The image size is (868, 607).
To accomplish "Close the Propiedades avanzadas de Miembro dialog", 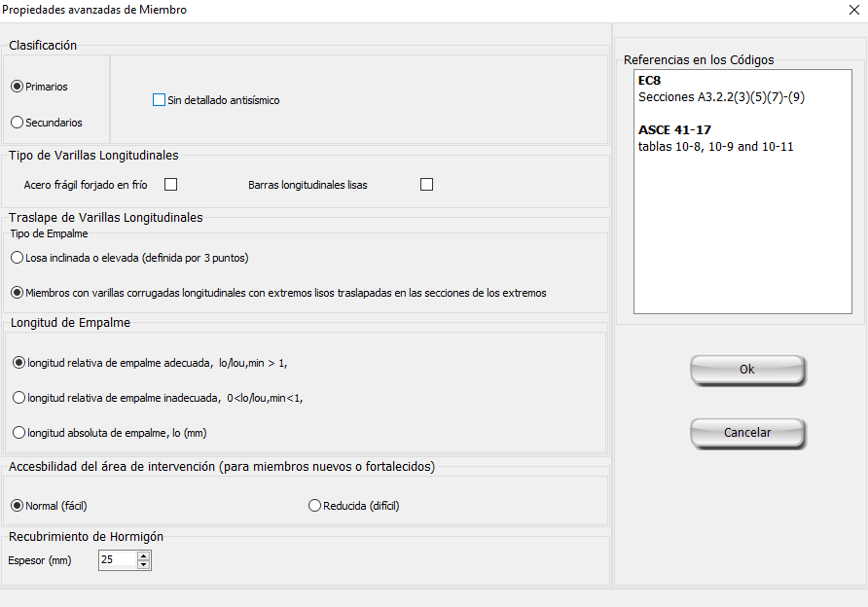I will 853,10.
